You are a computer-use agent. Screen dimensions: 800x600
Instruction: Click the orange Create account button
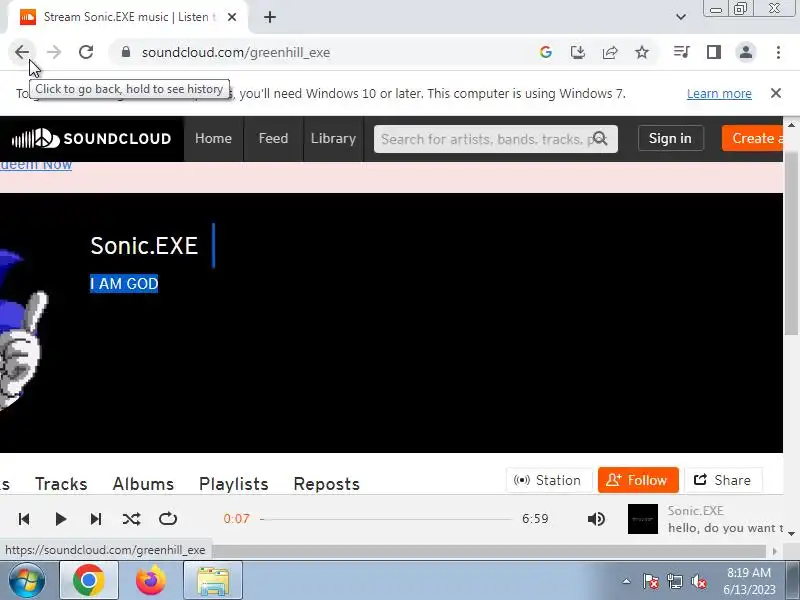[x=752, y=138]
